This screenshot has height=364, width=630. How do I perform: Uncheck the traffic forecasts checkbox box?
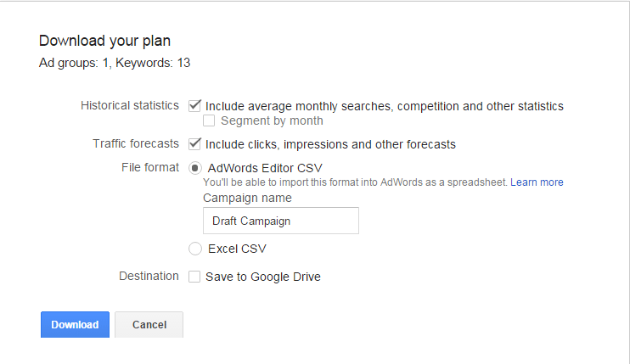coord(194,144)
